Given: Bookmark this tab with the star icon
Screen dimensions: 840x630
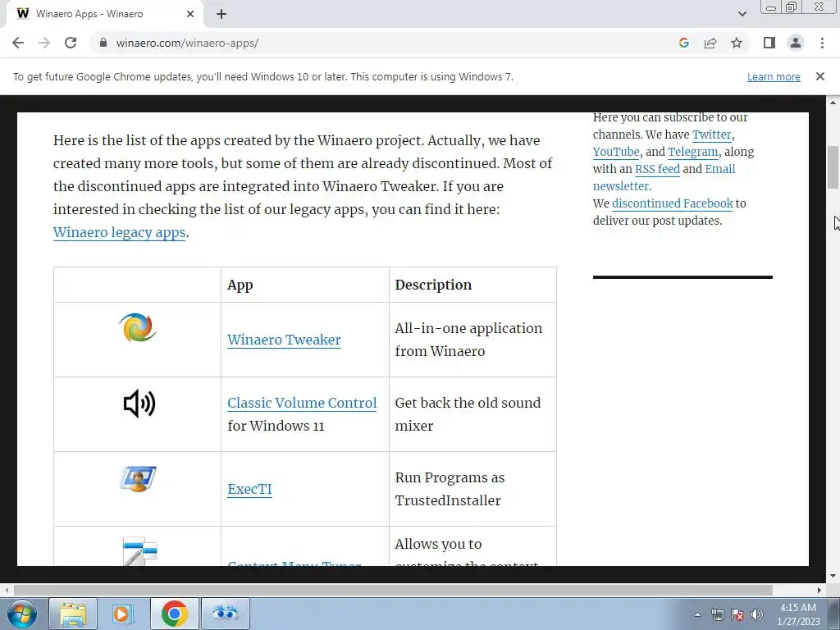Looking at the screenshot, I should point(737,43).
